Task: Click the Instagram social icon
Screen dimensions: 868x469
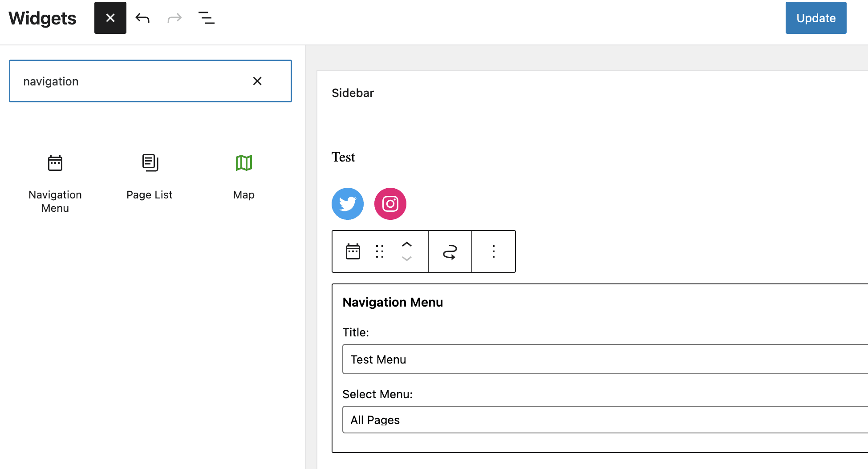Action: pyautogui.click(x=390, y=204)
